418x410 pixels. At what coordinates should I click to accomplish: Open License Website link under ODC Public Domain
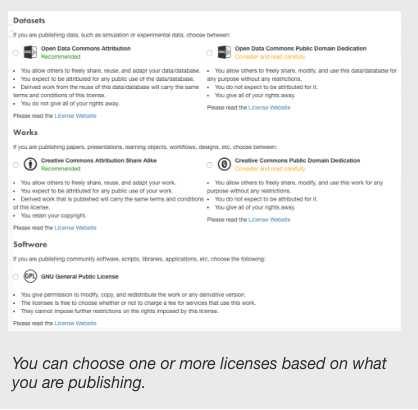click(269, 107)
